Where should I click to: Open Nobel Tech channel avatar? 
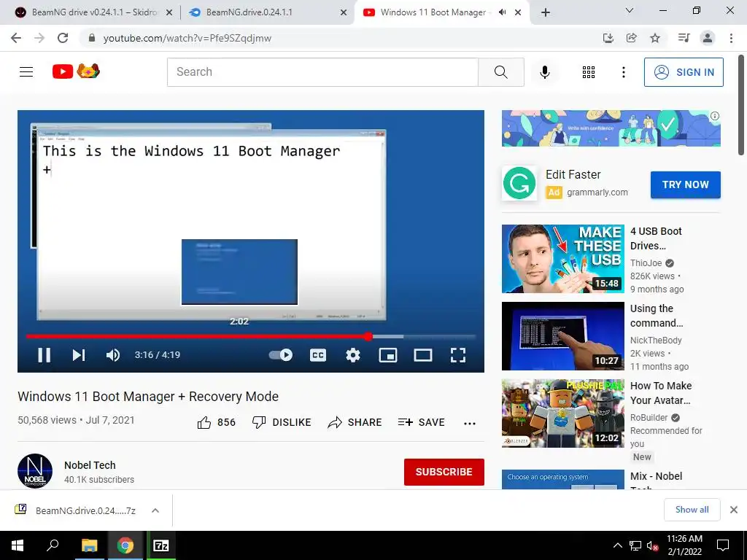pos(35,471)
